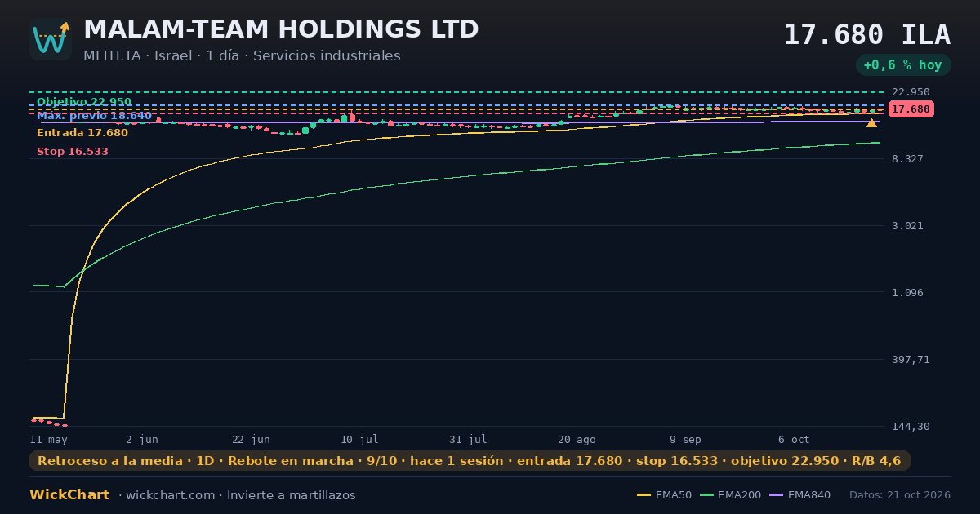Click the 144,30 price axis value
Viewport: 980px width, 514px height.
pyautogui.click(x=911, y=427)
